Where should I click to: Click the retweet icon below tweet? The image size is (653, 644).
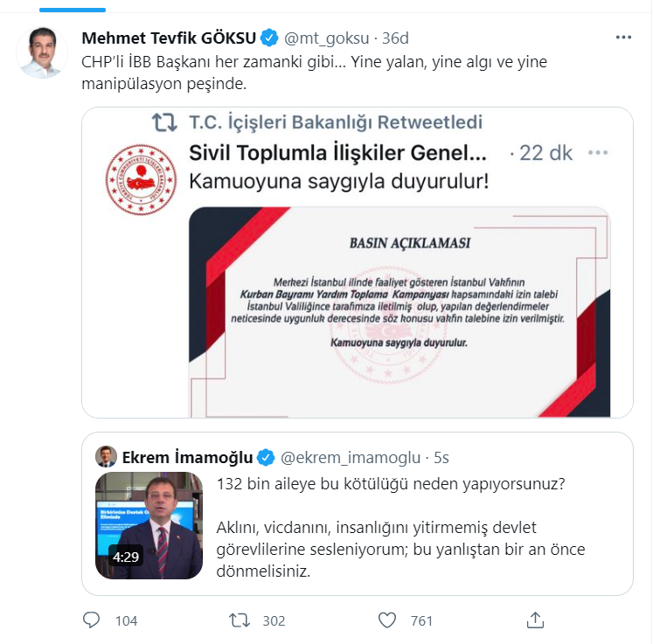(x=238, y=620)
